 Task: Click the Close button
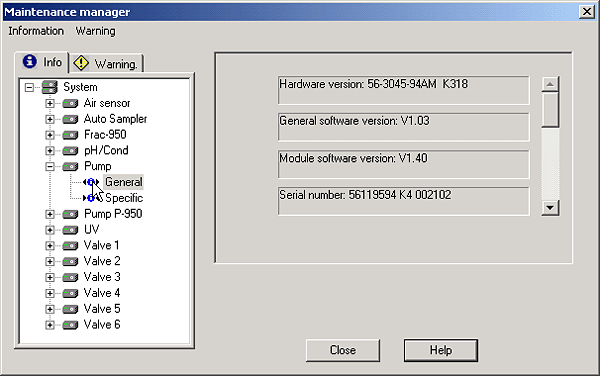pyautogui.click(x=343, y=350)
